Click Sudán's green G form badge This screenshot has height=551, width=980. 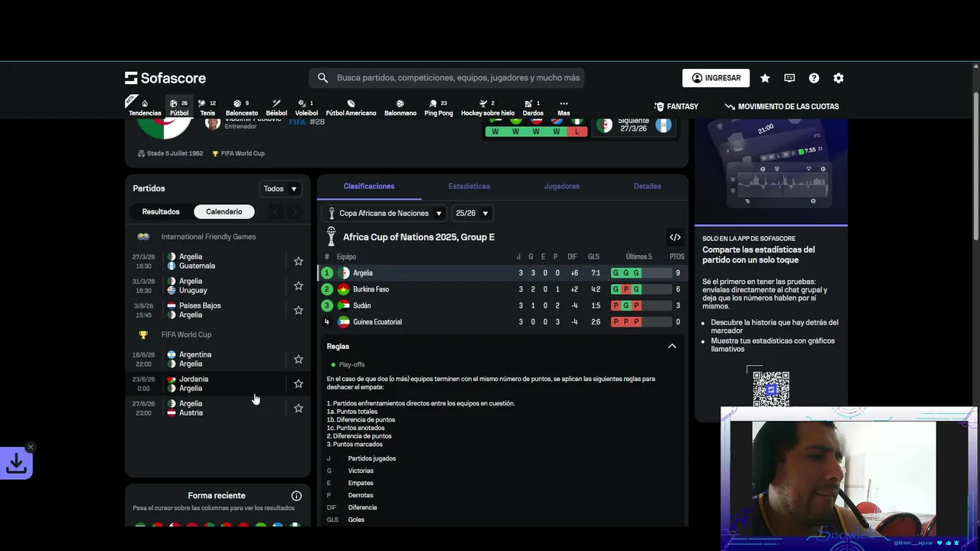626,305
